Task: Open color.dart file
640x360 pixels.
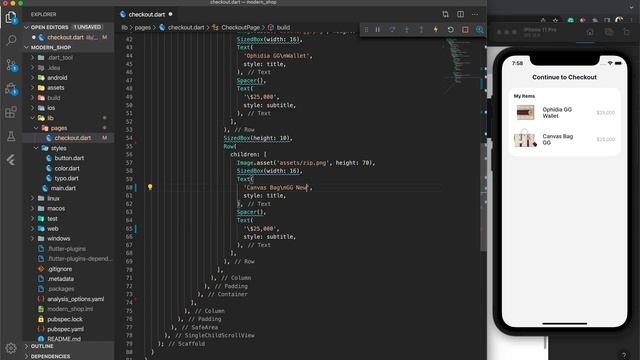Action: [67, 168]
